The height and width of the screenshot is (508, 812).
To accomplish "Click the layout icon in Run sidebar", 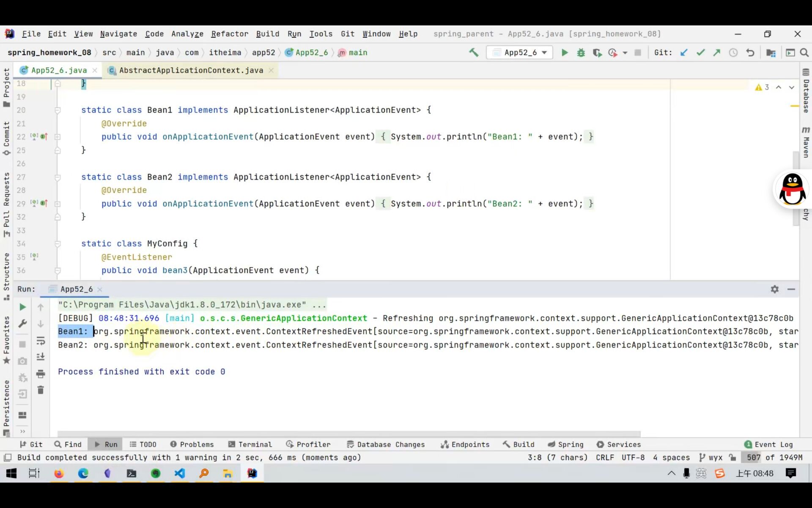I will [22, 415].
